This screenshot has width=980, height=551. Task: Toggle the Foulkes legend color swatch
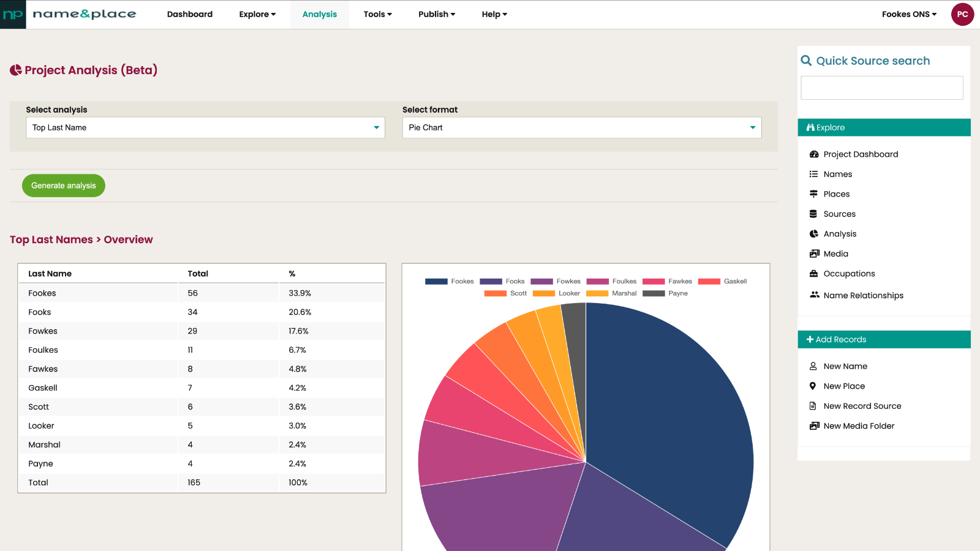(597, 282)
